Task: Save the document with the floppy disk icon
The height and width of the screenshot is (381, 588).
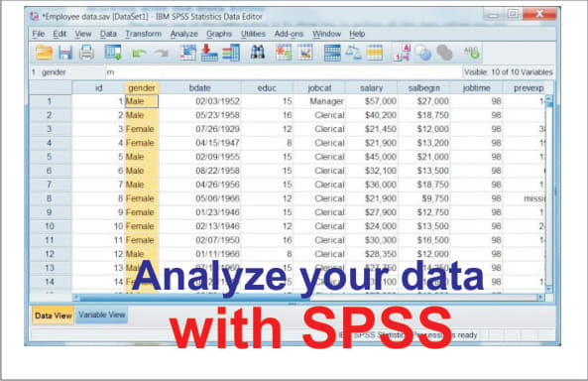Action: pyautogui.click(x=65, y=53)
